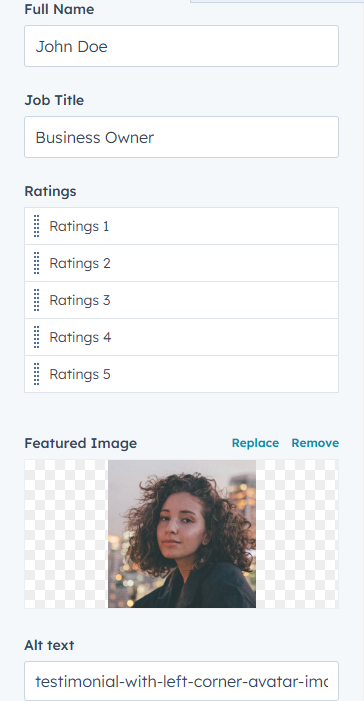Click Replace for the Featured Image
Screen dimensions: 364x701
pyautogui.click(x=255, y=443)
